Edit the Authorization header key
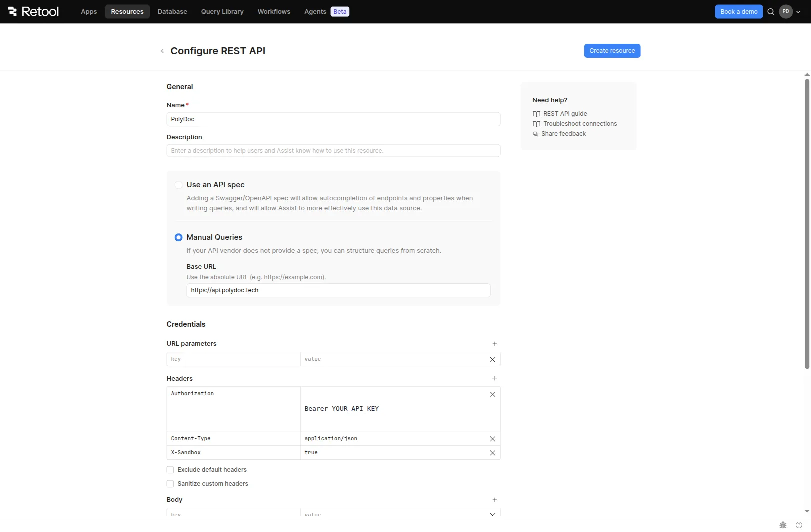 tap(233, 409)
